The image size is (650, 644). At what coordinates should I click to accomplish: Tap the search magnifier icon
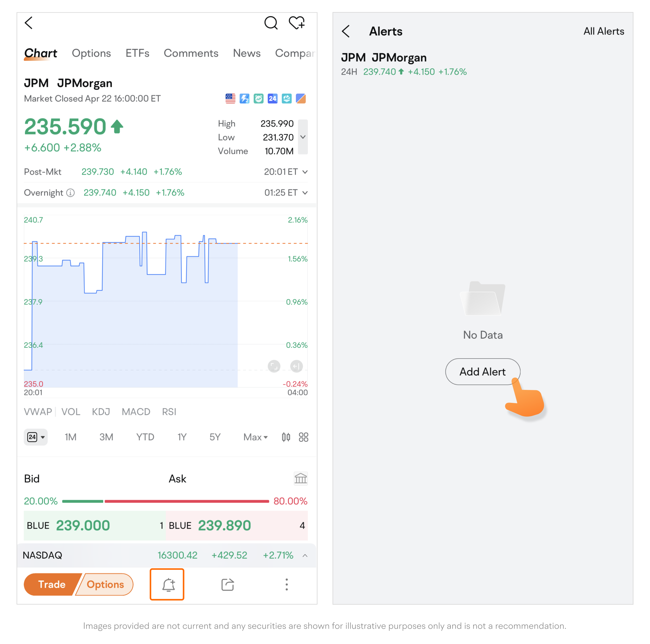[x=271, y=23]
